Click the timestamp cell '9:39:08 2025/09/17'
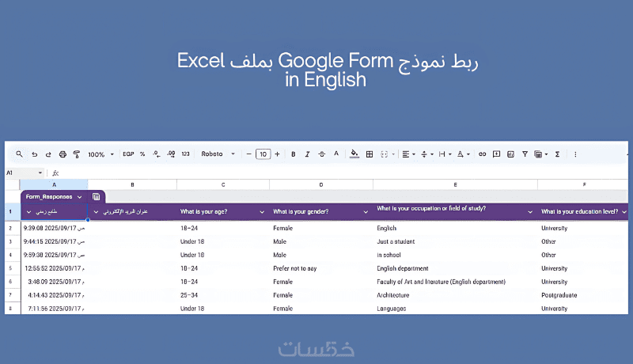This screenshot has height=364, width=633. coord(54,228)
